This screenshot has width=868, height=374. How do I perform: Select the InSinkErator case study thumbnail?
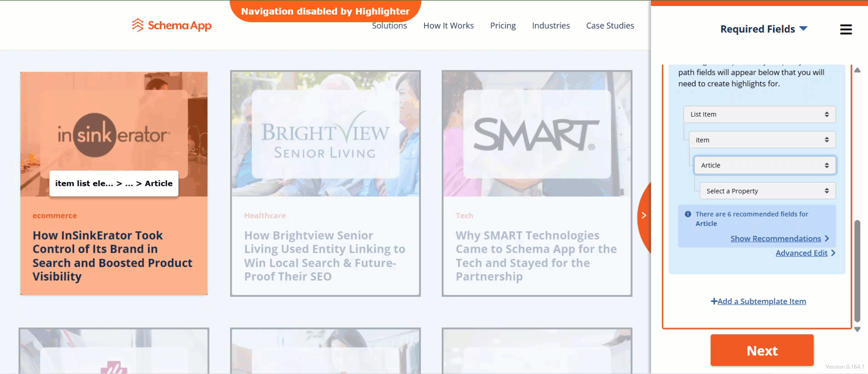(114, 134)
